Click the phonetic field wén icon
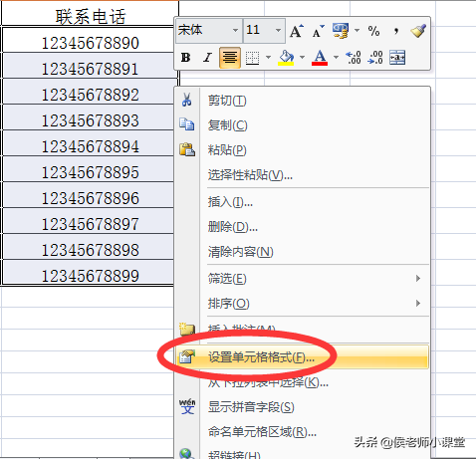Viewport: 476px width, 459px height. click(x=187, y=406)
